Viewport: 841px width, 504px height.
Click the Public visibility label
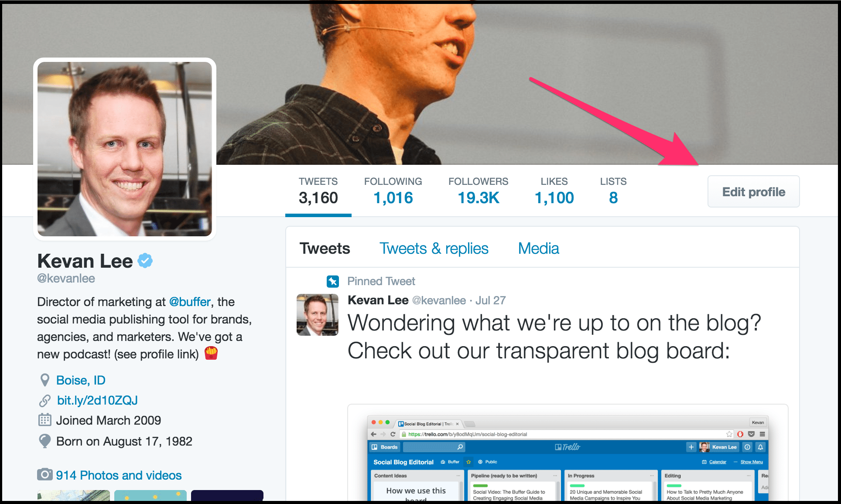[488, 462]
